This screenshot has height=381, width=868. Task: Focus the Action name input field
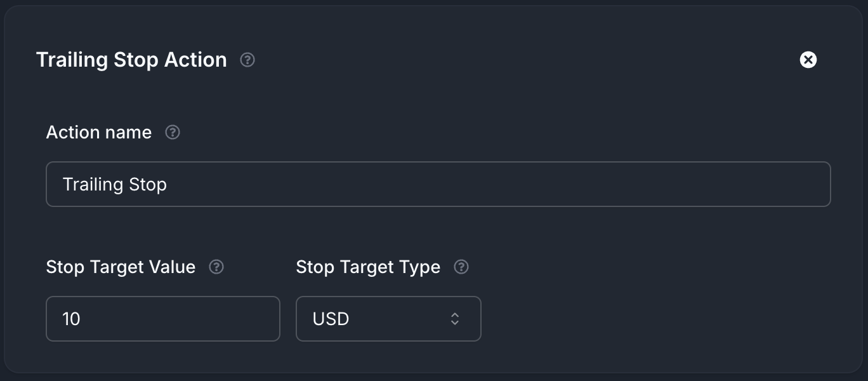438,184
